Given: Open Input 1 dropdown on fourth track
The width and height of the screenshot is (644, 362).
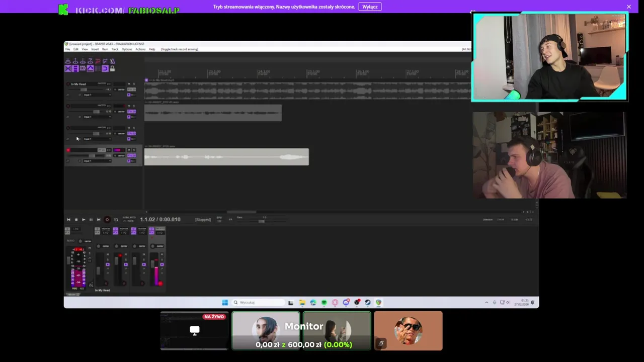Looking at the screenshot, I should tap(97, 161).
